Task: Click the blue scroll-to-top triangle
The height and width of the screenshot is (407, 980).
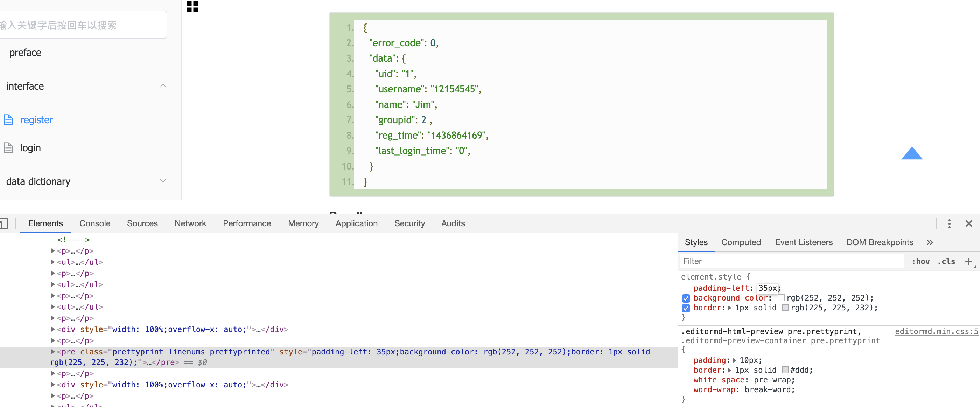Action: (x=912, y=154)
